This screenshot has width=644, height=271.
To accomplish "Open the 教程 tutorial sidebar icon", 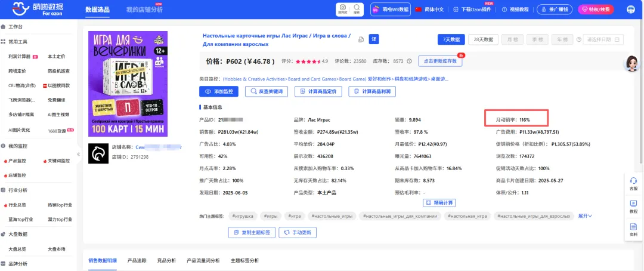I will click(633, 206).
